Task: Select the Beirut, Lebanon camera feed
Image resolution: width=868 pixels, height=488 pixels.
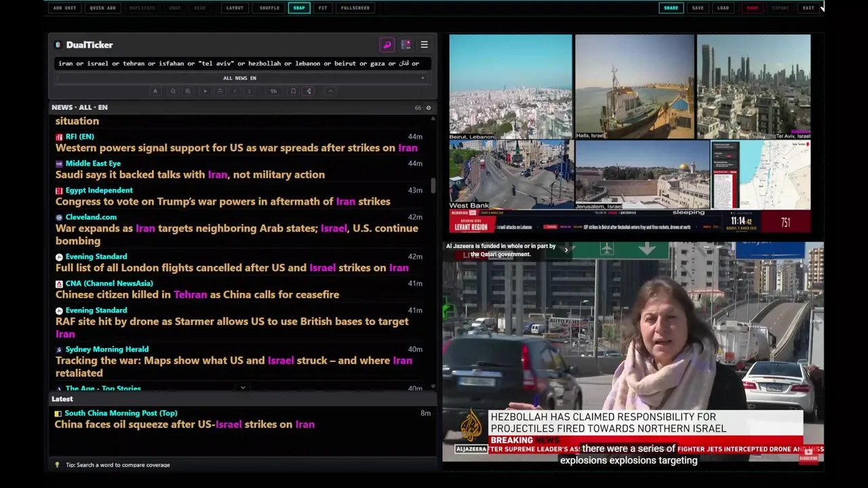Action: (511, 87)
